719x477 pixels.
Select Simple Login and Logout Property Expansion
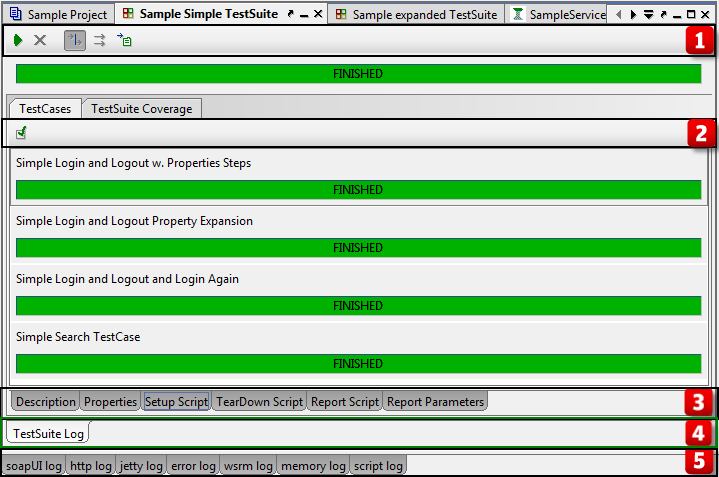pos(134,221)
